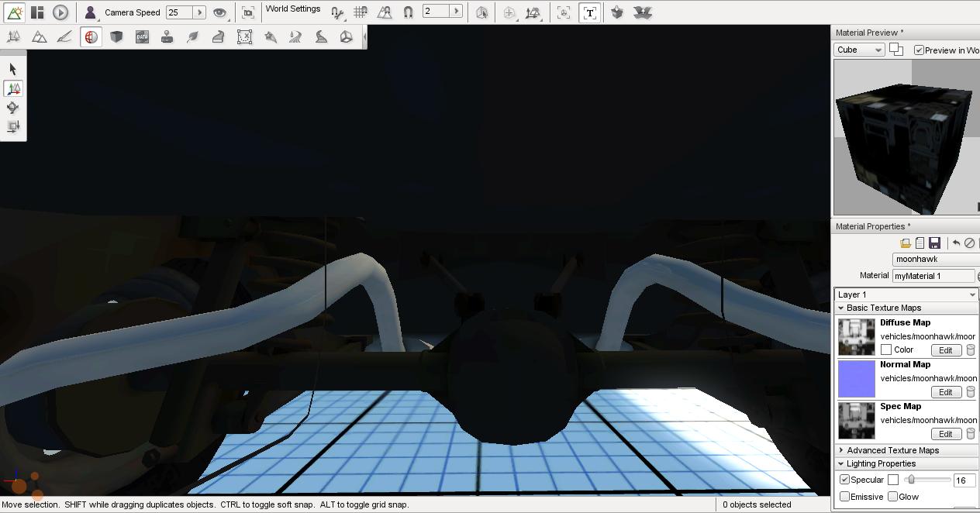
Task: Open the Decal Editor stamp icon
Action: pyautogui.click(x=167, y=36)
